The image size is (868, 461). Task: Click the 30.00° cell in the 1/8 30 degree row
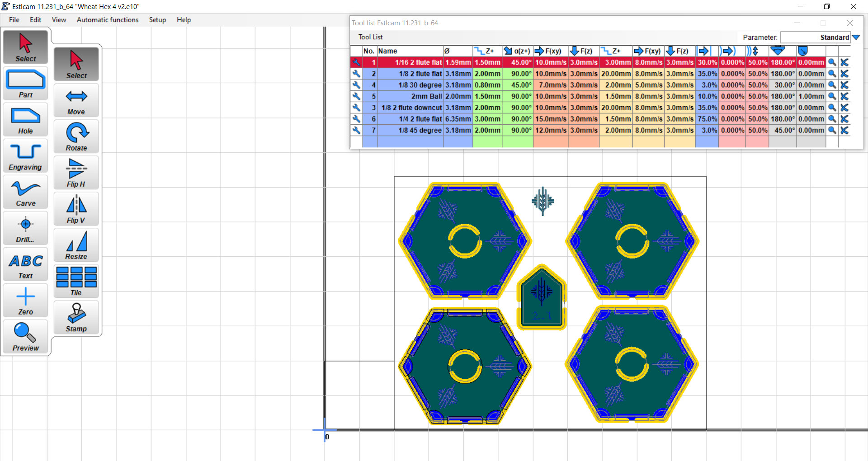(x=783, y=85)
